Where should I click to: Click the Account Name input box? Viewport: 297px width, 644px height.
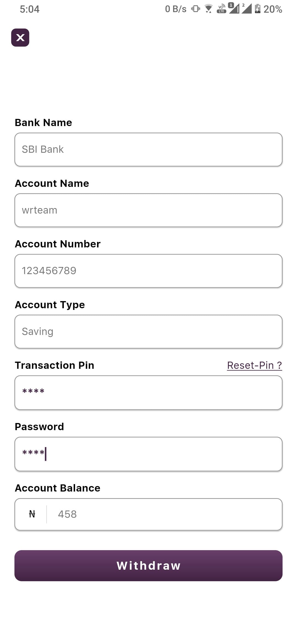[148, 210]
